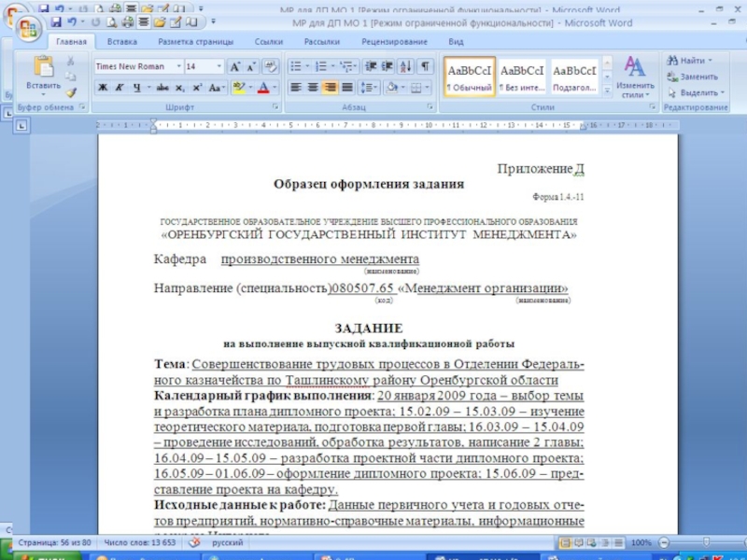Click the quick print icon
The width and height of the screenshot is (747, 560).
click(127, 22)
